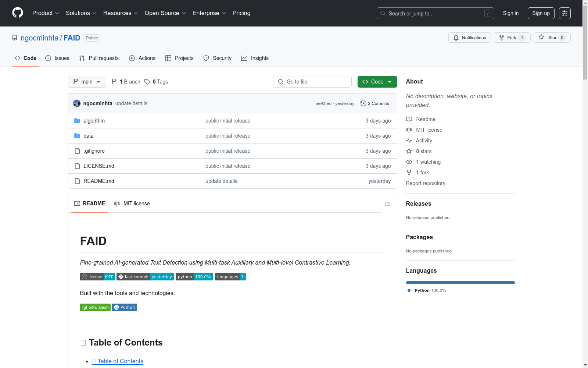This screenshot has width=588, height=368.
Task: Click the Report repository link
Action: click(426, 183)
